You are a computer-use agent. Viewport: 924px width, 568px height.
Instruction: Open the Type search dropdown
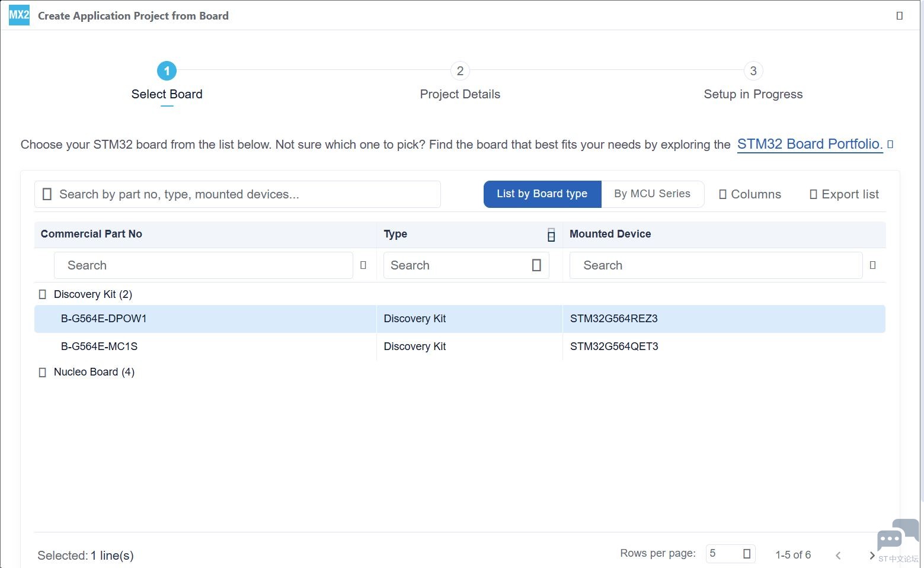click(536, 265)
